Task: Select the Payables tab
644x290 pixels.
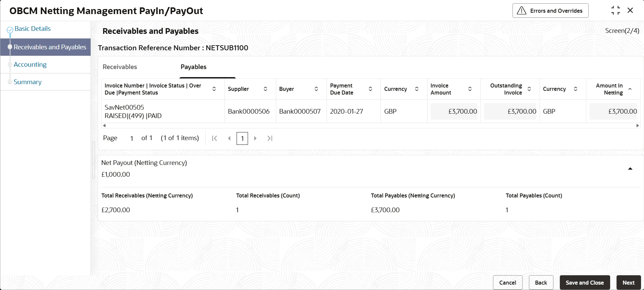Action: (194, 67)
